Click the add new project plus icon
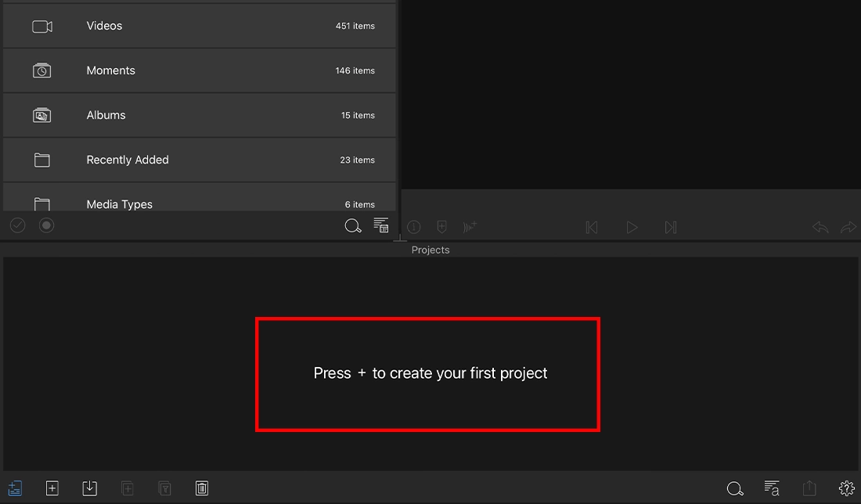Viewport: 861px width, 504px height. pyautogui.click(x=52, y=488)
